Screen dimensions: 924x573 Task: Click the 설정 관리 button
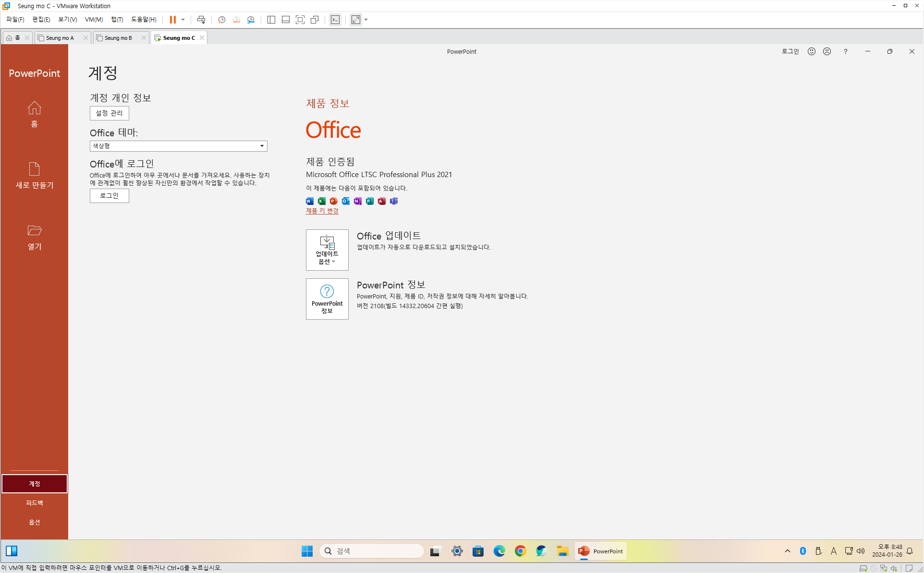(109, 113)
